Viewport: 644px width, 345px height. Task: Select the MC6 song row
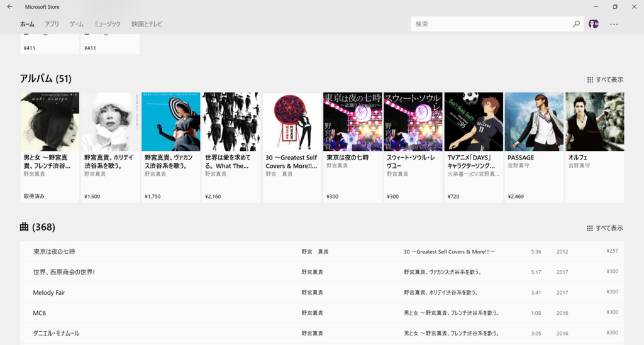click(x=322, y=313)
